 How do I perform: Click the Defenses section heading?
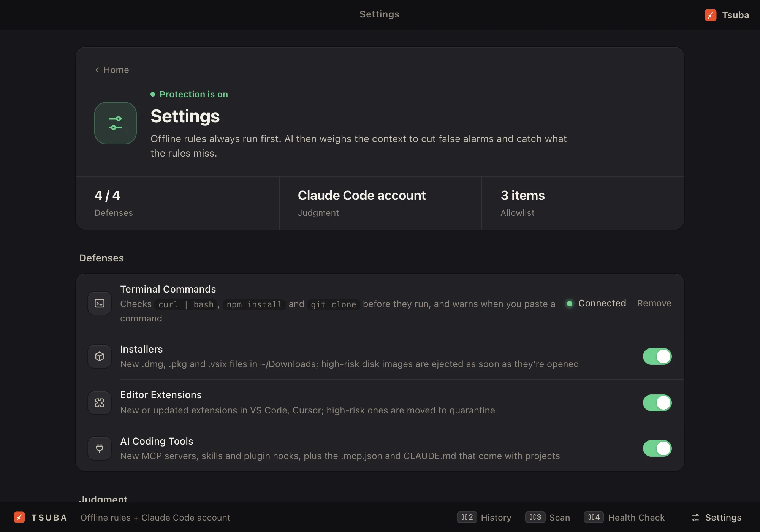tap(101, 258)
